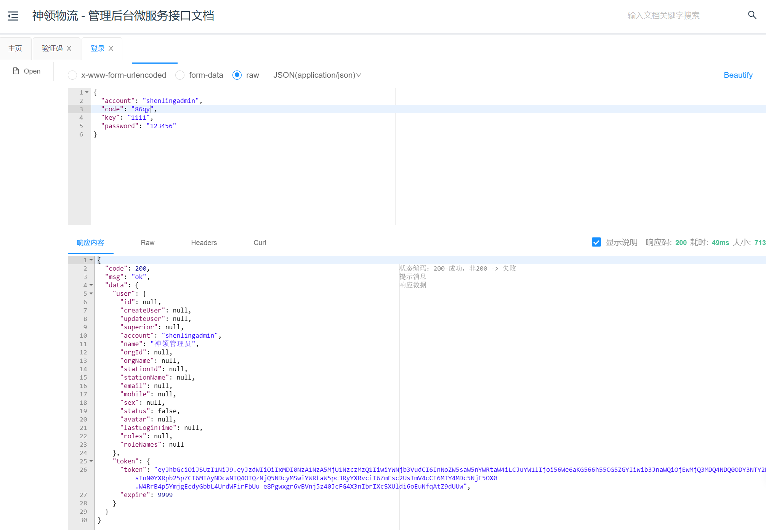This screenshot has height=532, width=766.
Task: Click the 状态编码 description comment
Action: click(x=457, y=268)
